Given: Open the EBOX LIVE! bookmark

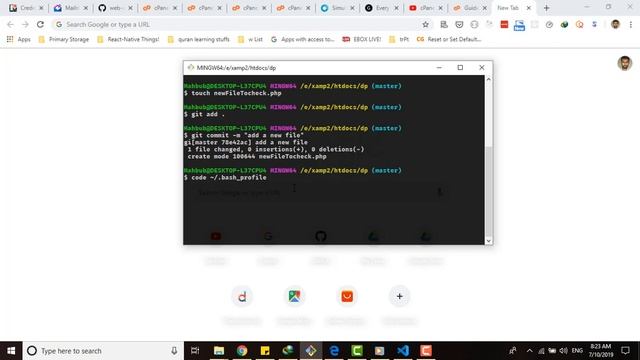Looking at the screenshot, I should (x=362, y=39).
